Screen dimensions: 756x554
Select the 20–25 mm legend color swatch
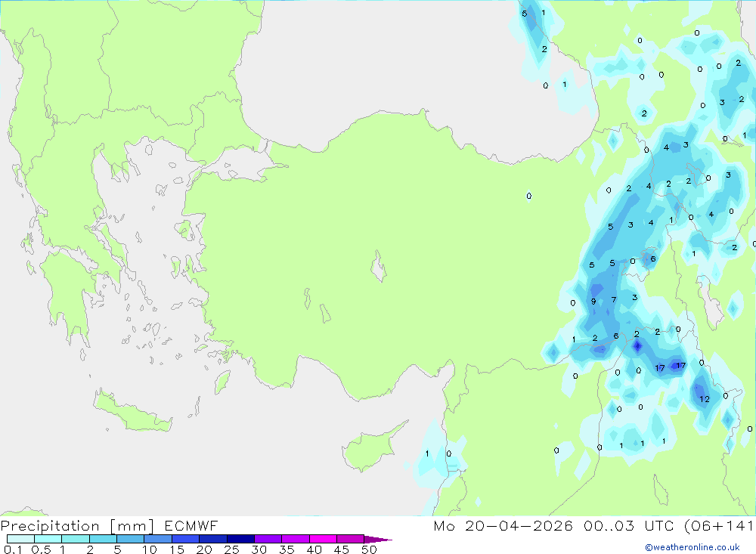(213, 539)
